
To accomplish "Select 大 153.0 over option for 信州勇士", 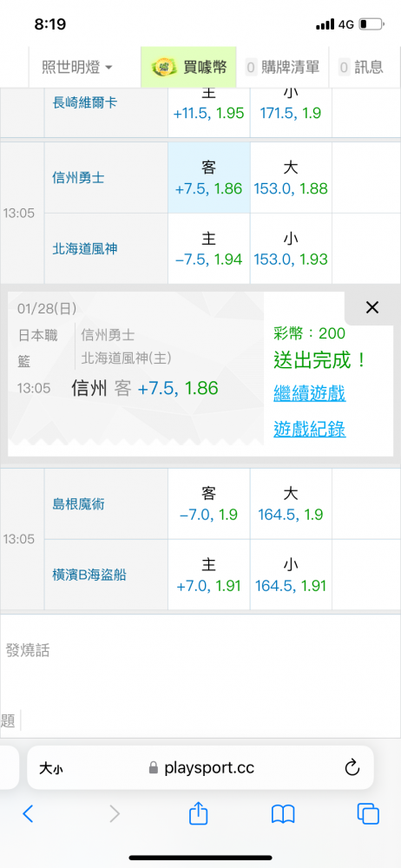I will coord(291,178).
